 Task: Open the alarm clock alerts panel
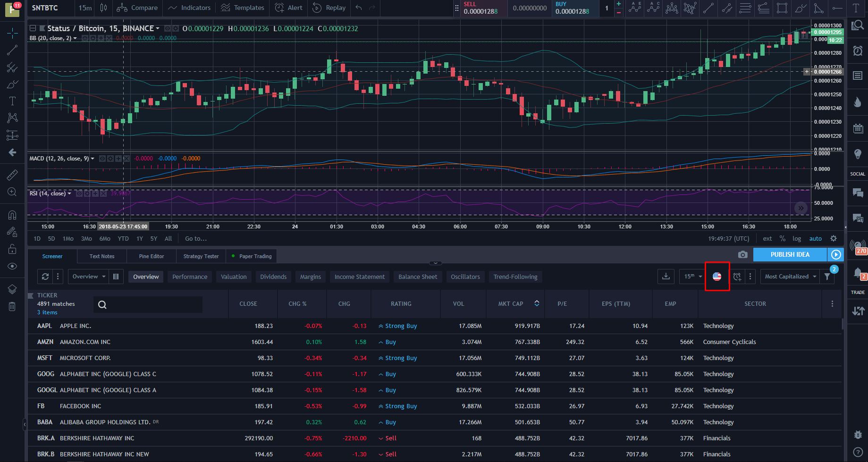pyautogui.click(x=858, y=50)
